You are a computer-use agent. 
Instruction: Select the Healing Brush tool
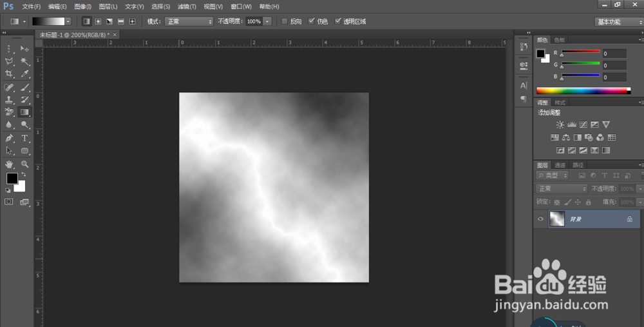[9, 88]
